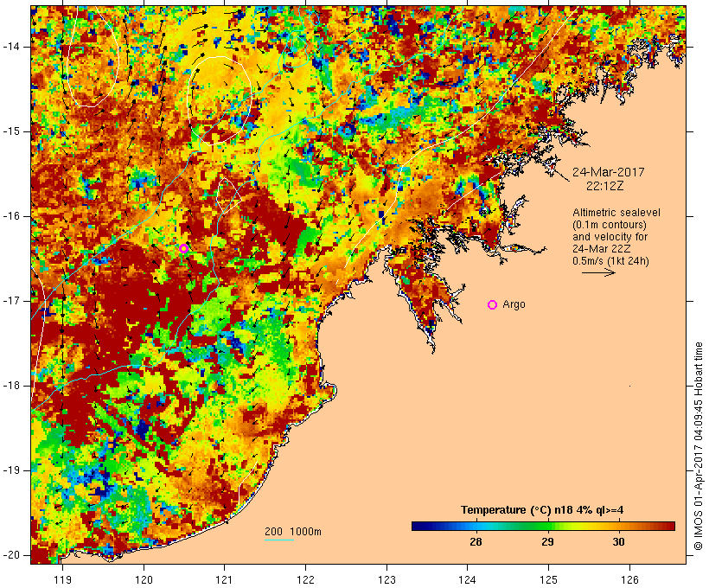Viewport: 709px width, 588px height.
Task: Select the 'Argo' legend label
Action: (x=514, y=304)
